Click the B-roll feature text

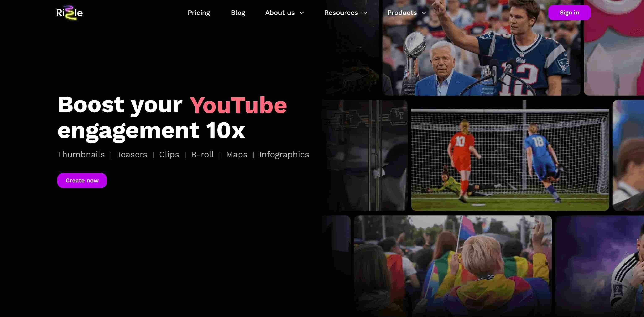(202, 154)
